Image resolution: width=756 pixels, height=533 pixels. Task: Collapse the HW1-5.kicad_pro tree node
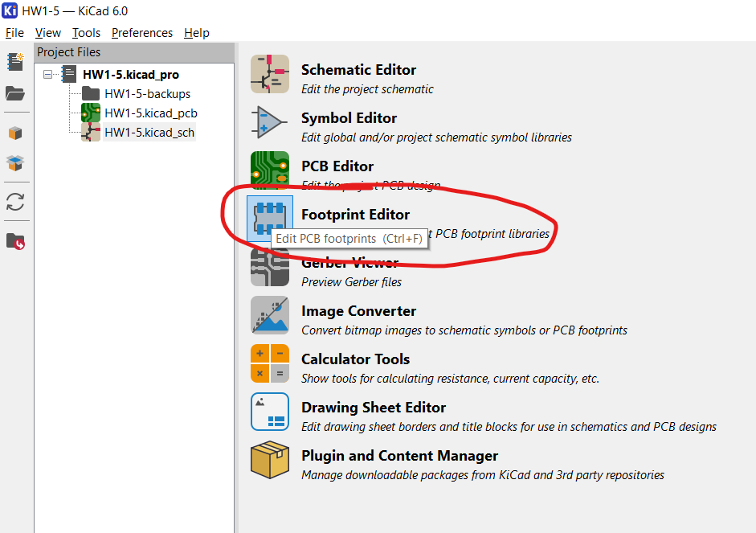(x=47, y=74)
